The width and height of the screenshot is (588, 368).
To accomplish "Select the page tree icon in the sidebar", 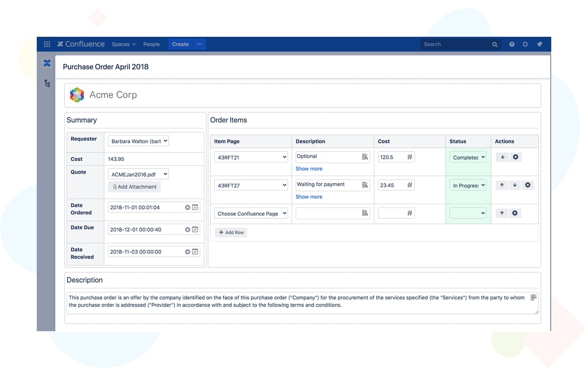I will (47, 83).
